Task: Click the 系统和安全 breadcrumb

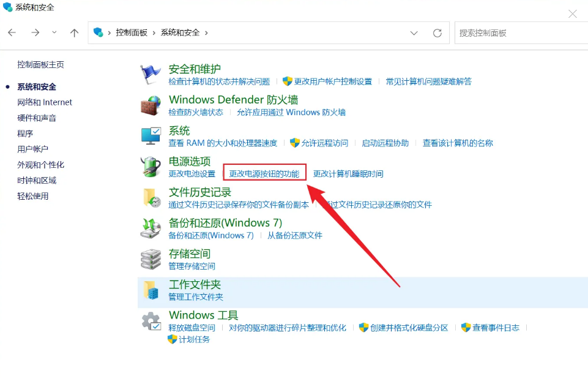Action: tap(180, 32)
